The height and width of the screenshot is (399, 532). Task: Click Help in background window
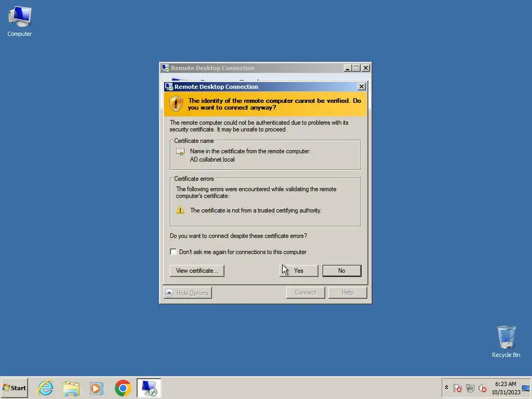tap(348, 292)
